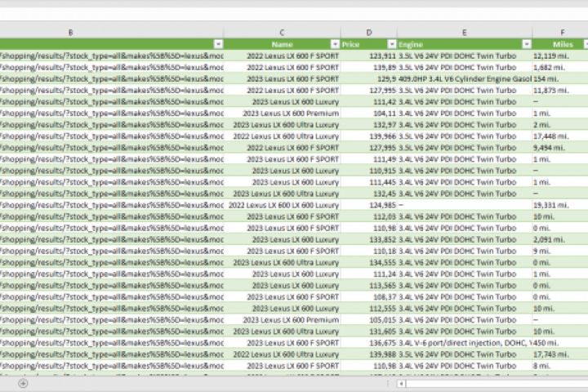Click the Engine table header cell
This screenshot has height=392, width=588.
click(465, 44)
